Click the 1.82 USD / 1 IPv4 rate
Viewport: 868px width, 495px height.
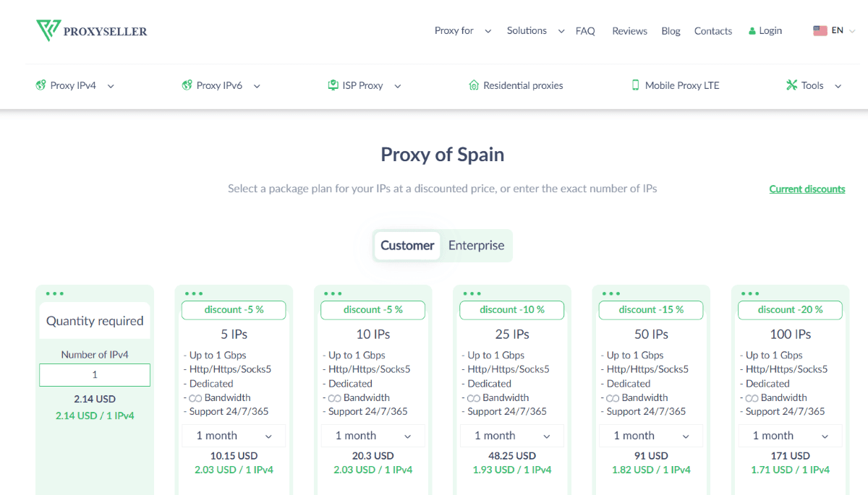coord(651,470)
